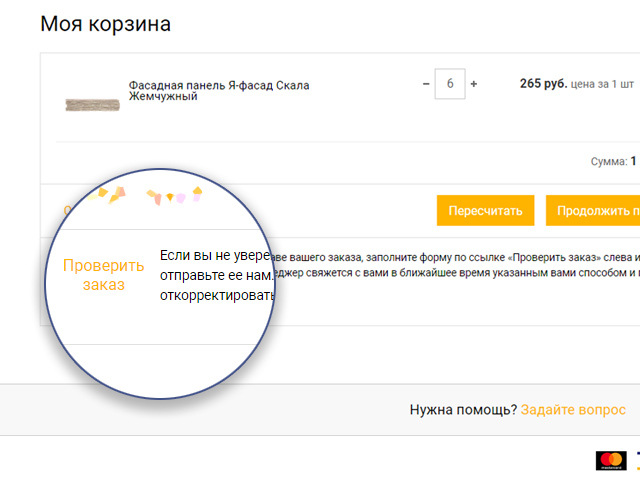Open the Задайте вопрос link

coord(573,410)
